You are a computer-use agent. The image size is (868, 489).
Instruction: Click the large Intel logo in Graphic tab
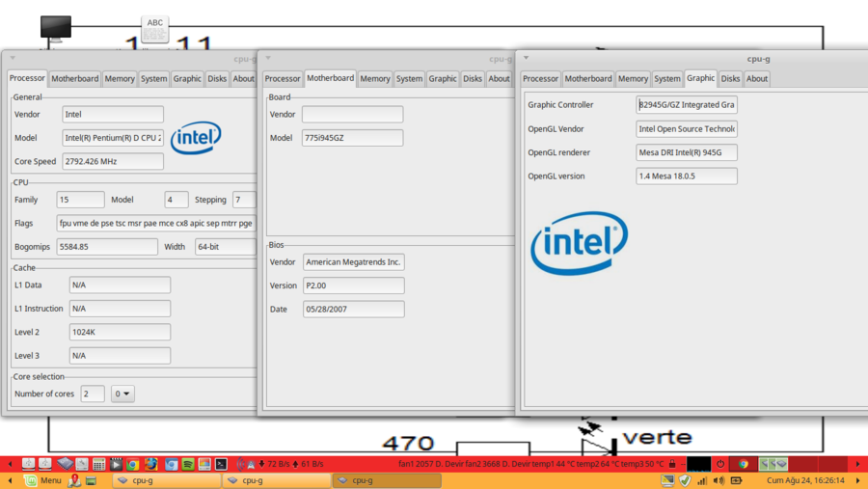point(579,242)
